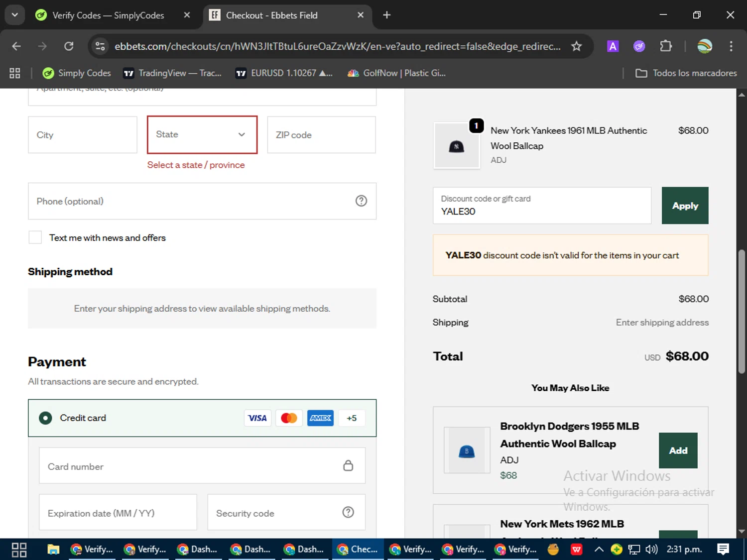Open Chrome profile avatar
This screenshot has height=560, width=747.
pyautogui.click(x=705, y=46)
